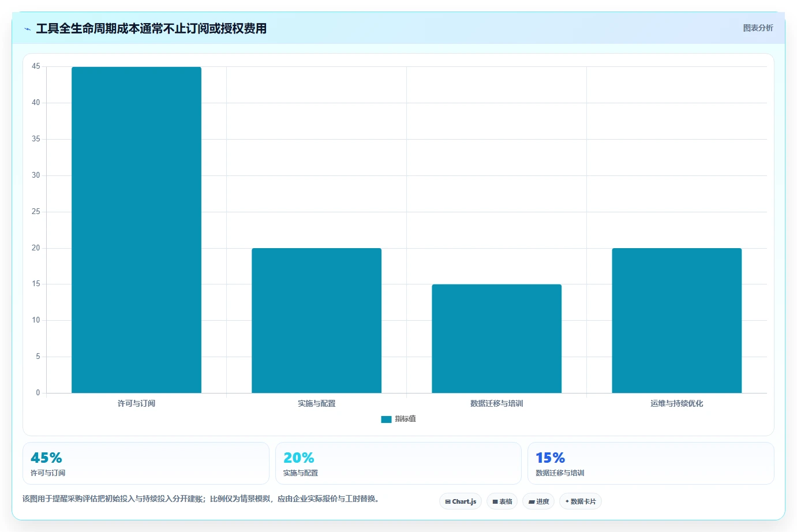Open the 45% 许可与订阅 stat card

tap(146, 463)
